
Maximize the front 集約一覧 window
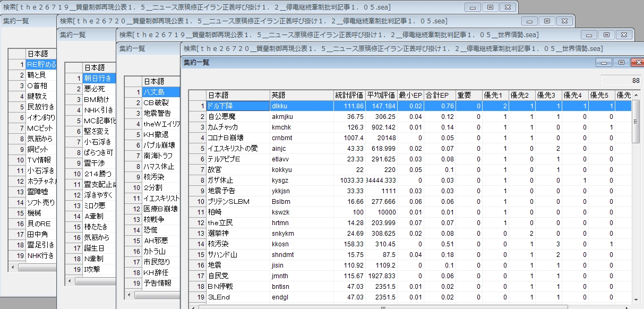pos(620,63)
